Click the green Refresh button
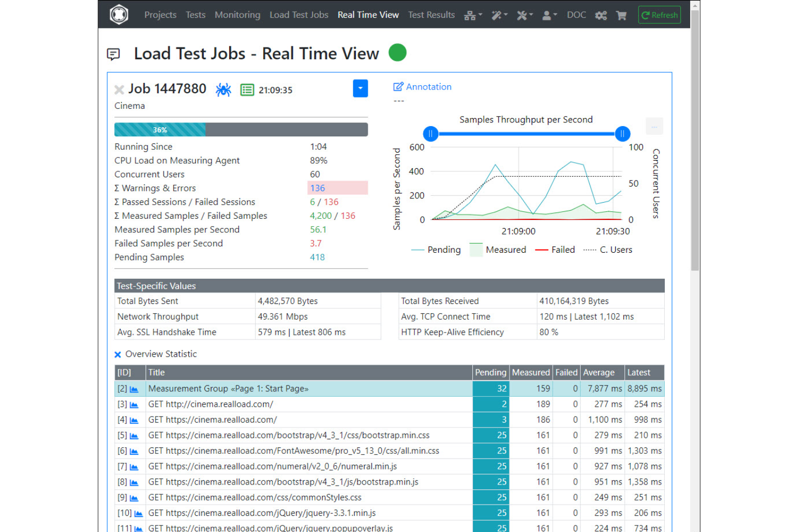Image resolution: width=798 pixels, height=532 pixels. click(x=659, y=15)
